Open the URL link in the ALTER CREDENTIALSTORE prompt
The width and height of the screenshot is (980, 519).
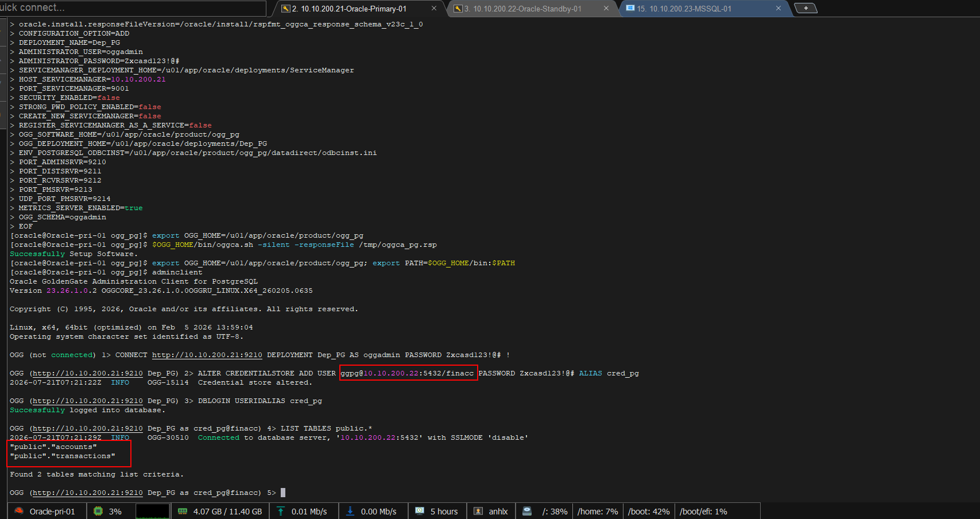point(88,373)
